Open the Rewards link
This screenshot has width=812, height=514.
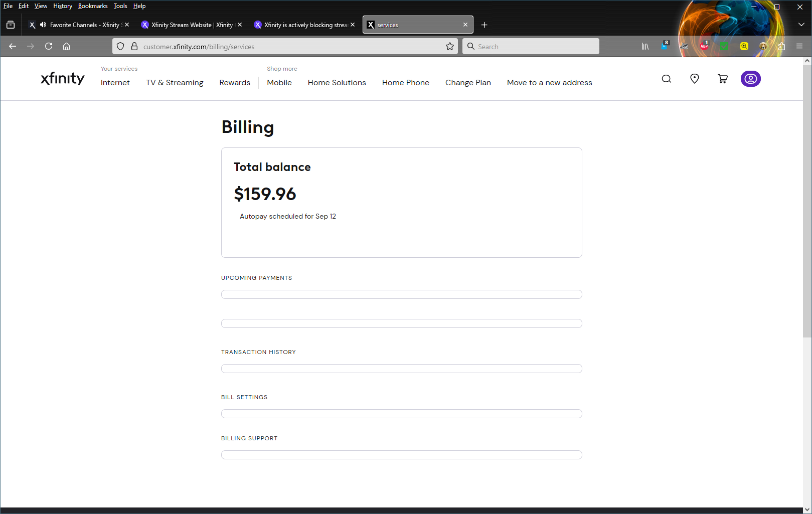235,83
